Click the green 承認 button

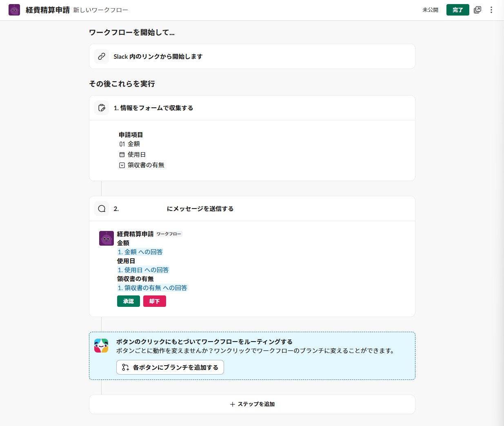pyautogui.click(x=129, y=301)
